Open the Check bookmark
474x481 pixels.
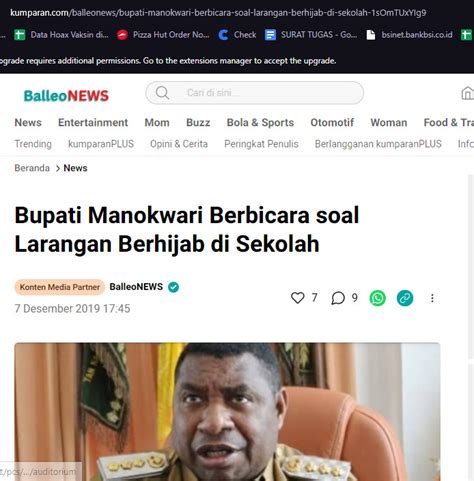[237, 35]
